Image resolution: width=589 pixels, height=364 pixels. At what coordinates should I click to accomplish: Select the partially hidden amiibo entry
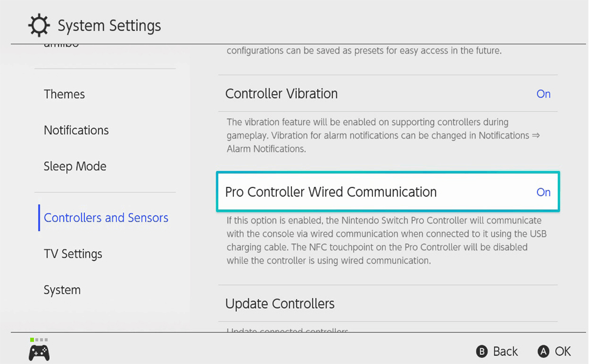tap(61, 45)
